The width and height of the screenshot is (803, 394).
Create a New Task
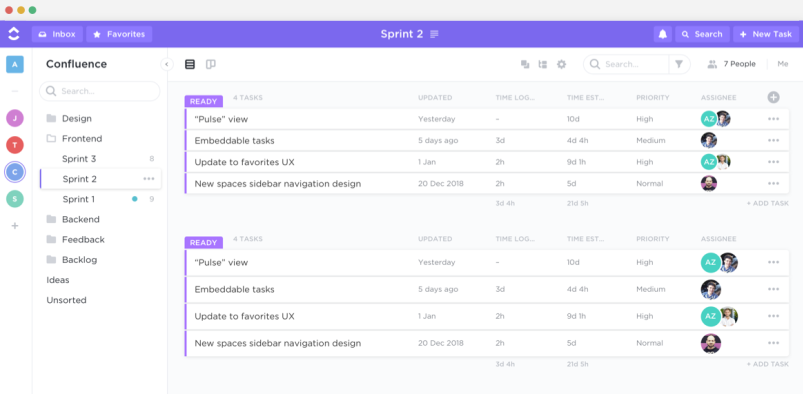point(766,34)
